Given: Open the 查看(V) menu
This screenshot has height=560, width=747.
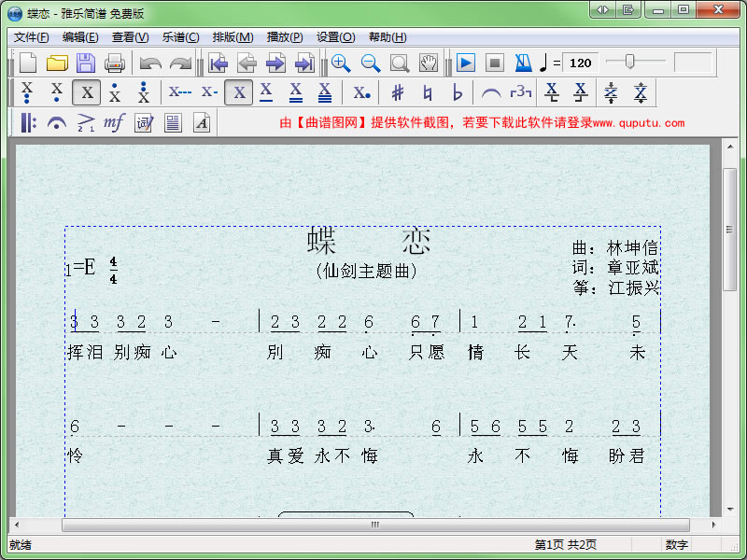Looking at the screenshot, I should [x=130, y=37].
